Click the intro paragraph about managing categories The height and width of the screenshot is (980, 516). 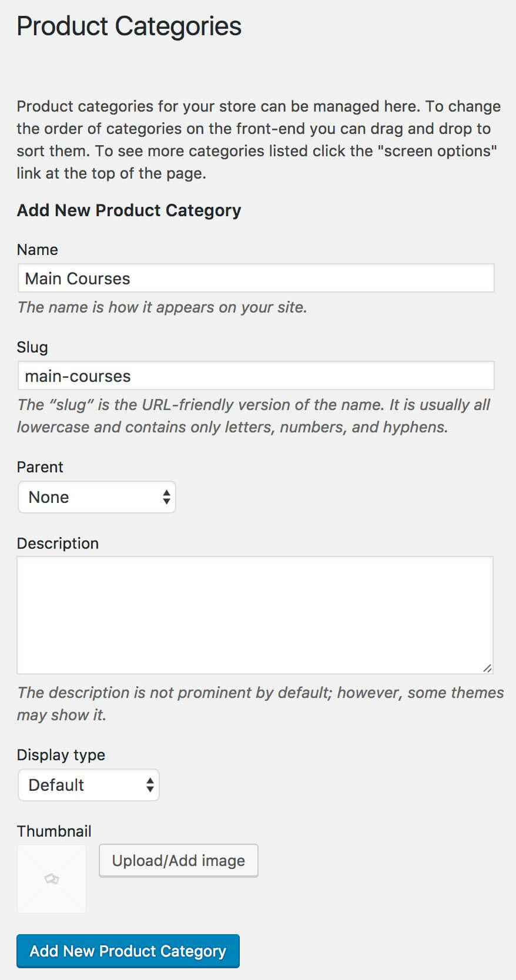259,140
